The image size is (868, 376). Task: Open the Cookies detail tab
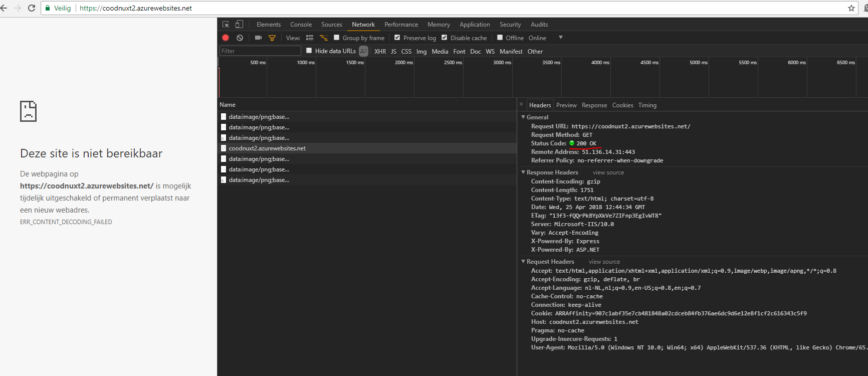[x=622, y=105]
